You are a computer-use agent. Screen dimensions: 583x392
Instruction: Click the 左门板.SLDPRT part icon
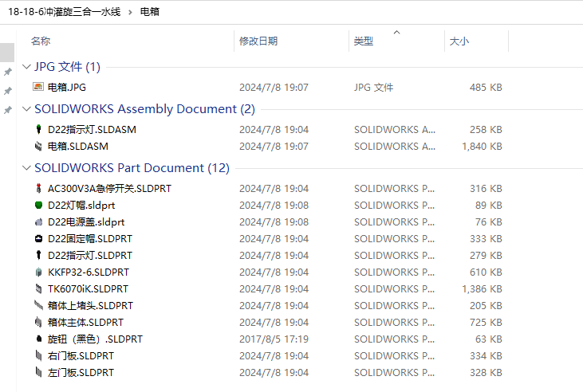[x=38, y=372]
